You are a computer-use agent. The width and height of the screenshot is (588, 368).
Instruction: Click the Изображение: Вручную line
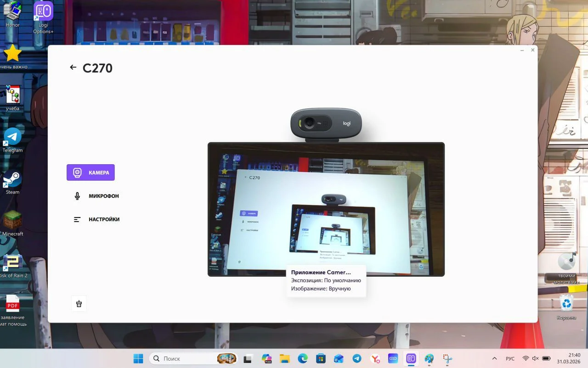click(x=321, y=289)
